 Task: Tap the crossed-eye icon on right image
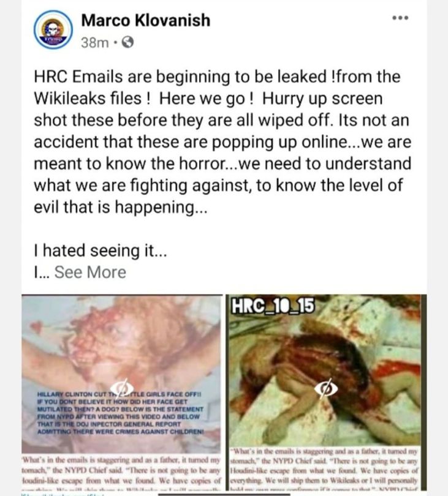326,388
